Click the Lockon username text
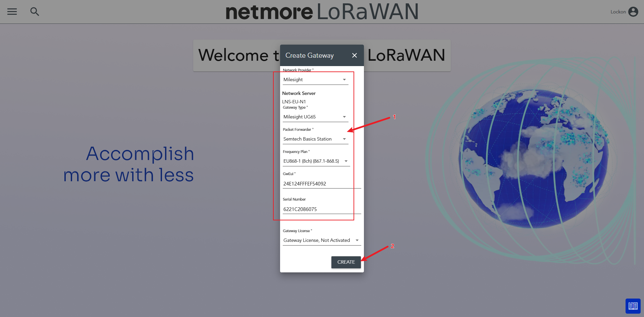Image resolution: width=644 pixels, height=317 pixels. tap(618, 12)
